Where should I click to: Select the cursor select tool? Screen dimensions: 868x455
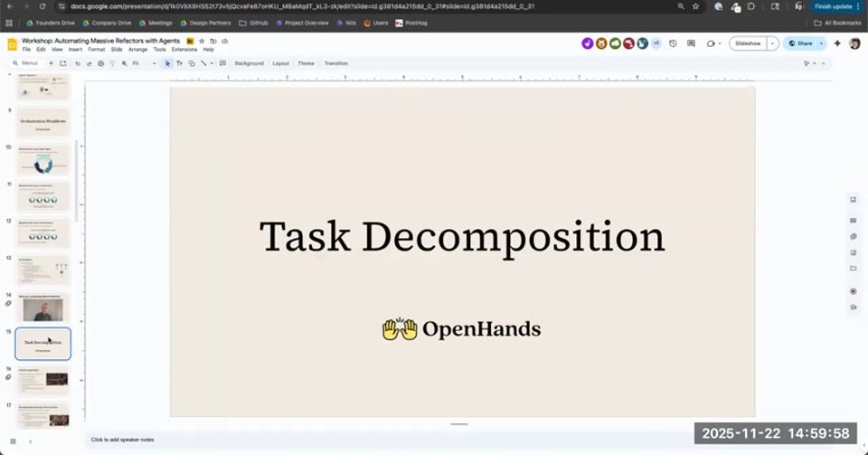click(x=168, y=63)
